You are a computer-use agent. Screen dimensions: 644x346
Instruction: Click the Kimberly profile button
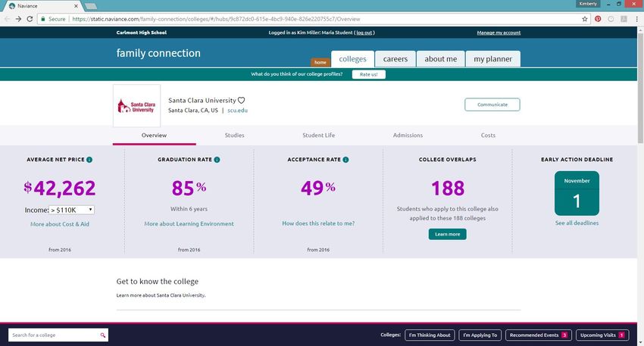coord(588,4)
